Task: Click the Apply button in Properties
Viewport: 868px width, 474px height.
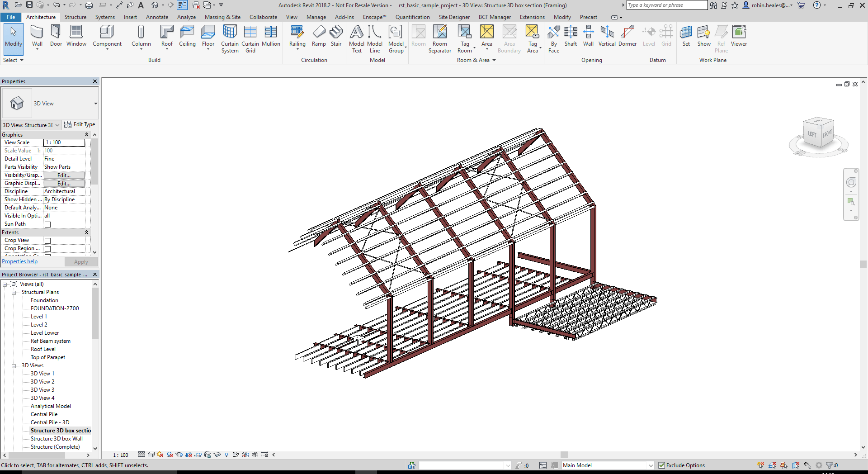Action: (x=81, y=262)
